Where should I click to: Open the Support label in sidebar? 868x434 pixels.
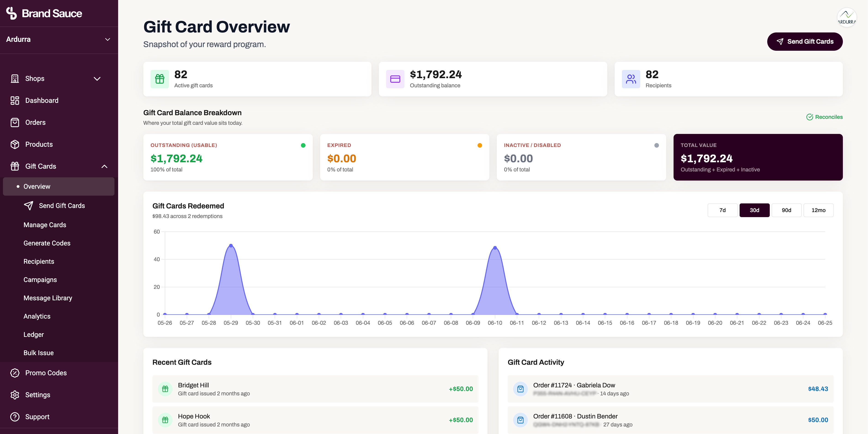(x=37, y=416)
